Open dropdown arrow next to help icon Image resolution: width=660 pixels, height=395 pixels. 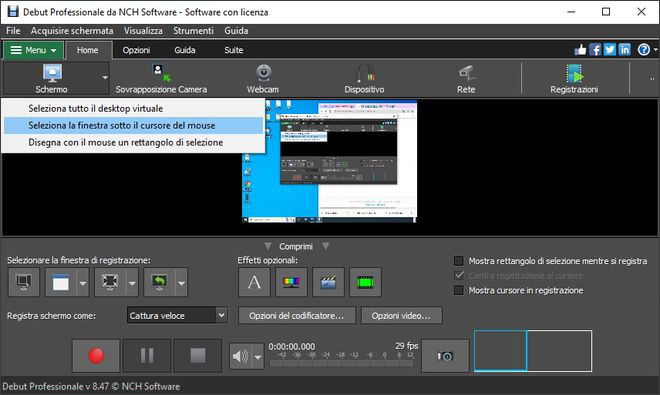pos(655,50)
